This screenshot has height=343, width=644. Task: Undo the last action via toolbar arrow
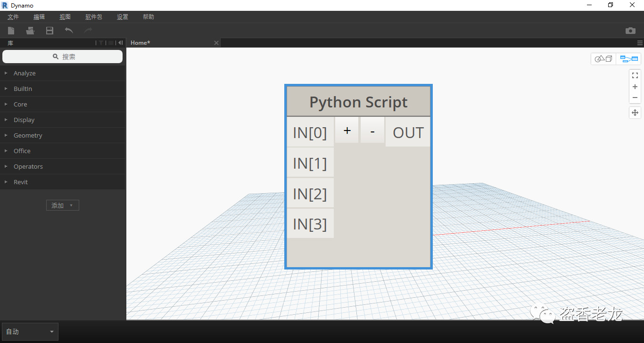69,31
